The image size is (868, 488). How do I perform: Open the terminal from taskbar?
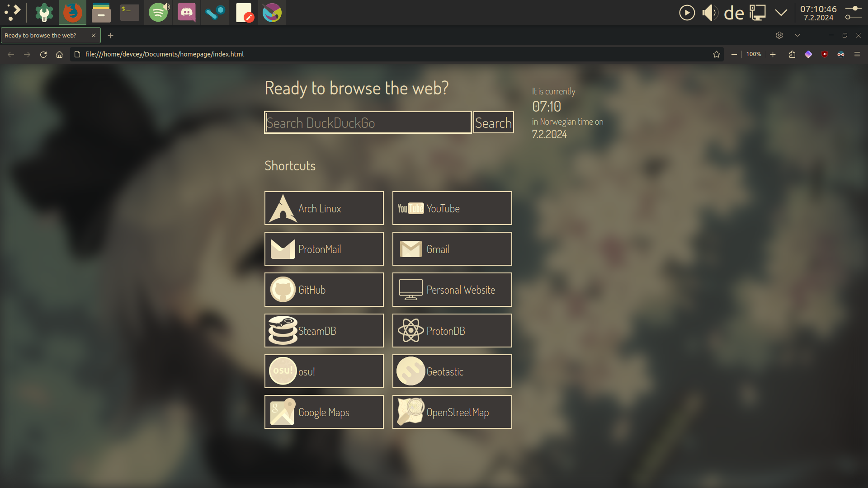(x=129, y=12)
